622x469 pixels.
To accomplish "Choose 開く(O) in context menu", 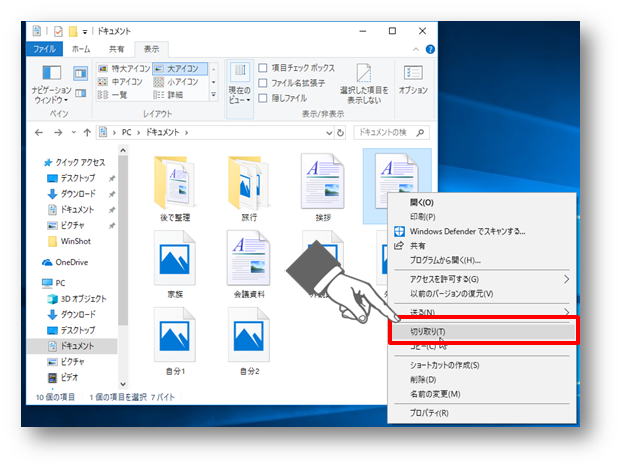I will pos(482,203).
